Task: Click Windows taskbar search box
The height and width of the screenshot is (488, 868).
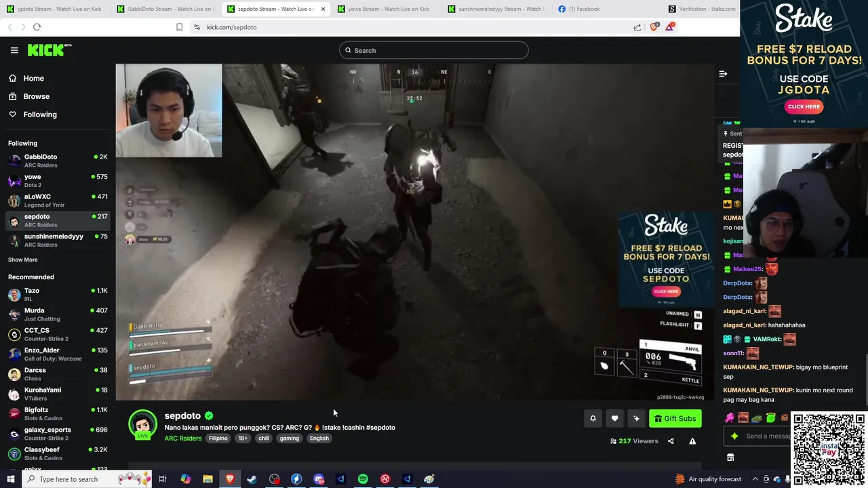Action: (x=88, y=479)
